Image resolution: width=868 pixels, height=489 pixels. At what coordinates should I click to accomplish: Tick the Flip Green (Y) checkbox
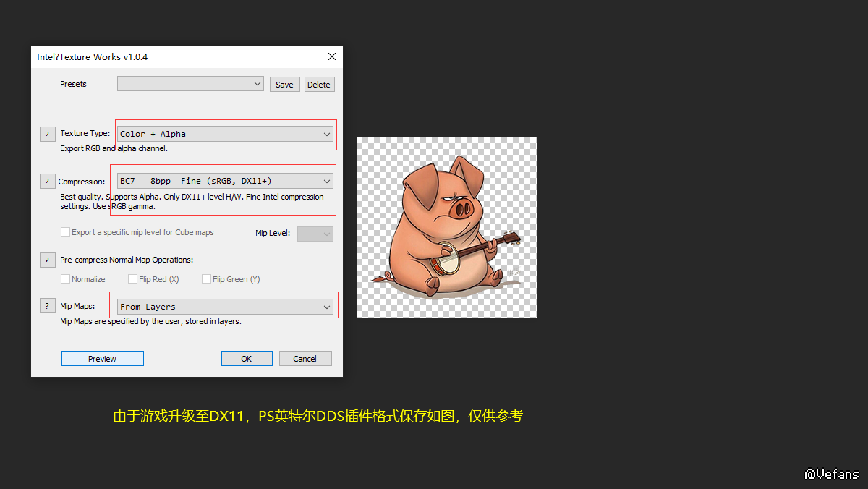[207, 279]
